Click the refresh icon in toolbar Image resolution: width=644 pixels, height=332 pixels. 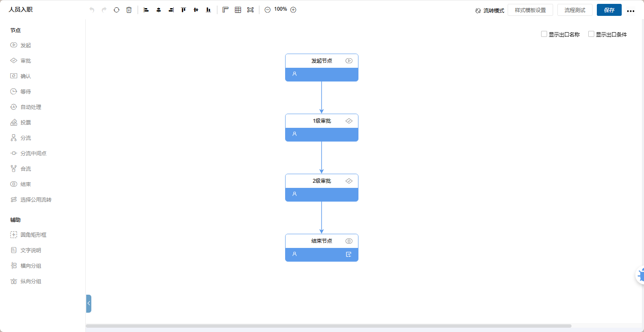(x=116, y=10)
